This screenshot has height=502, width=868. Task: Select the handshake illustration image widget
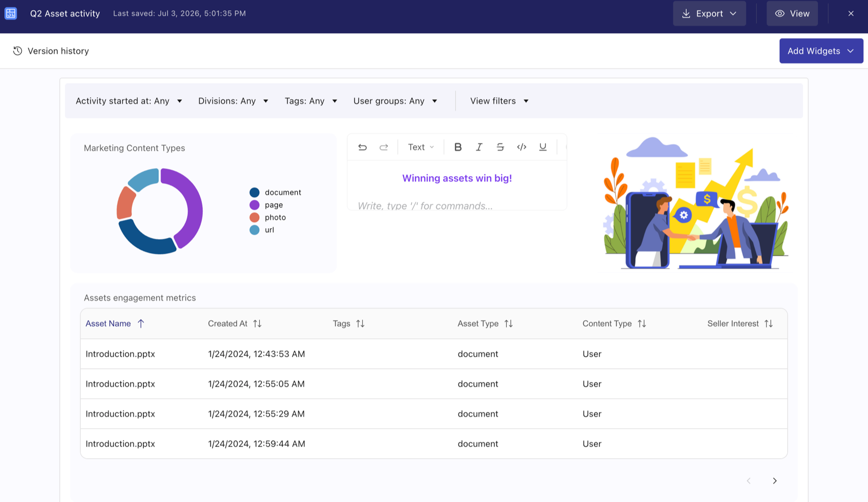(696, 203)
